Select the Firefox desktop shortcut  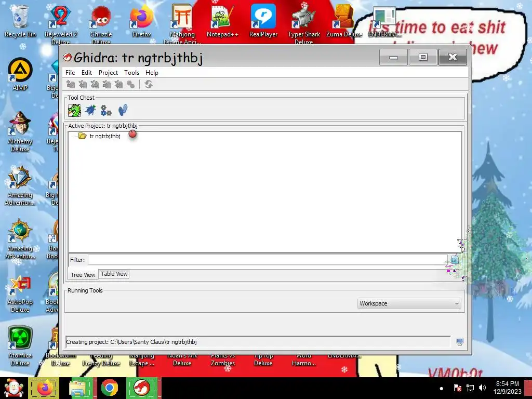[x=141, y=21]
